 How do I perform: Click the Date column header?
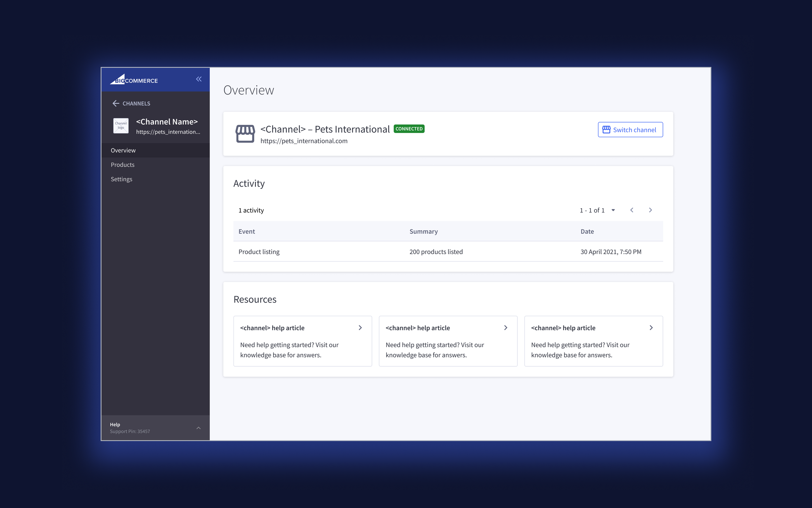click(587, 231)
